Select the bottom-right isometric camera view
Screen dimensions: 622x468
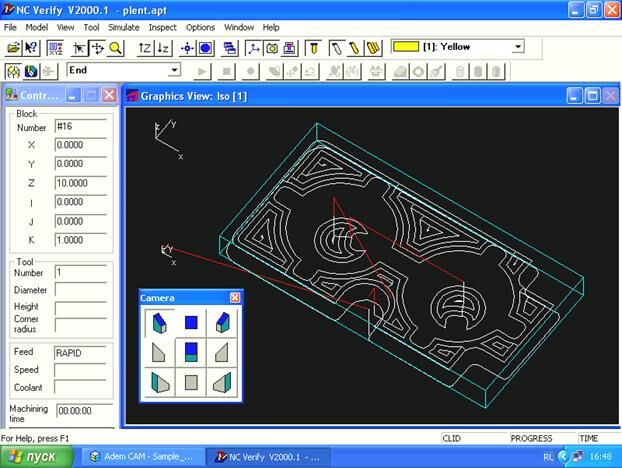pos(222,382)
